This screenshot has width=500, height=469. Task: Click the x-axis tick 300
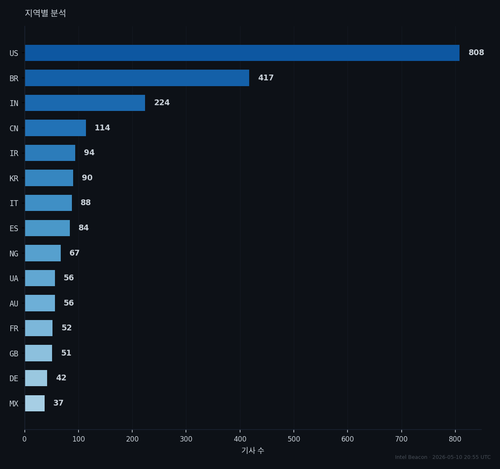[186, 439]
